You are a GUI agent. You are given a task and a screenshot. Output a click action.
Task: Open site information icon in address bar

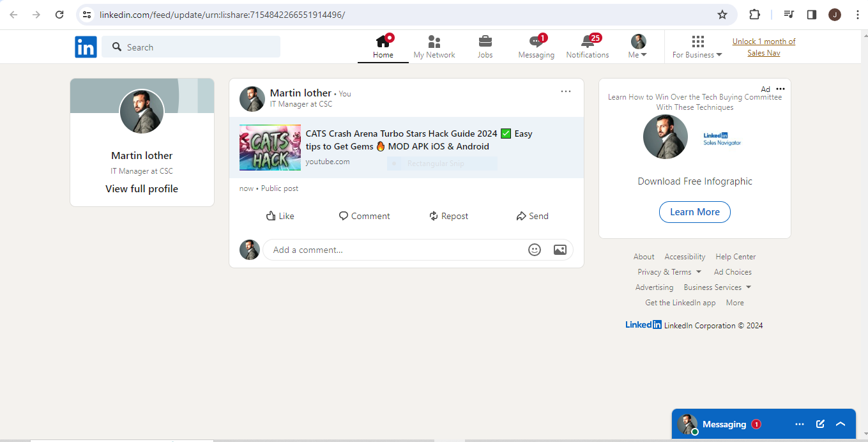click(x=87, y=14)
